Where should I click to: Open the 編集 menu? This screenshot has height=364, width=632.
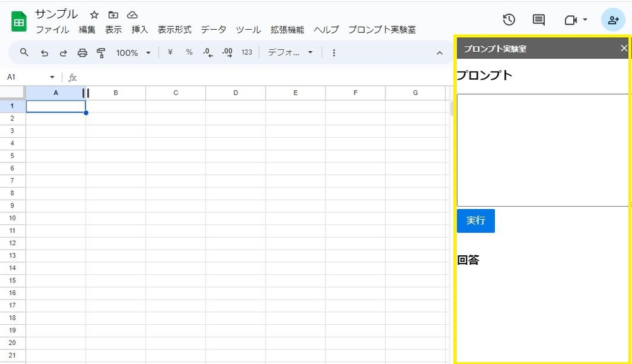pyautogui.click(x=87, y=30)
